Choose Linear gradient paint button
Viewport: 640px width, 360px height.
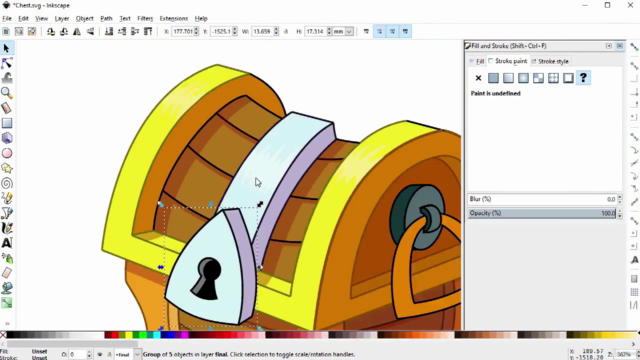(508, 78)
